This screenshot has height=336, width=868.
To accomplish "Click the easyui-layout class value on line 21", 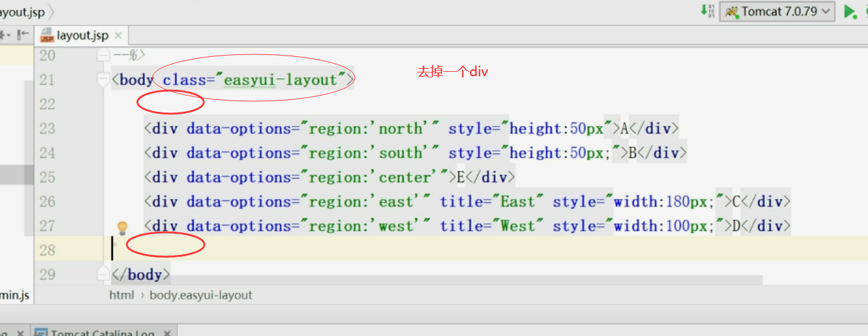I will pos(281,80).
